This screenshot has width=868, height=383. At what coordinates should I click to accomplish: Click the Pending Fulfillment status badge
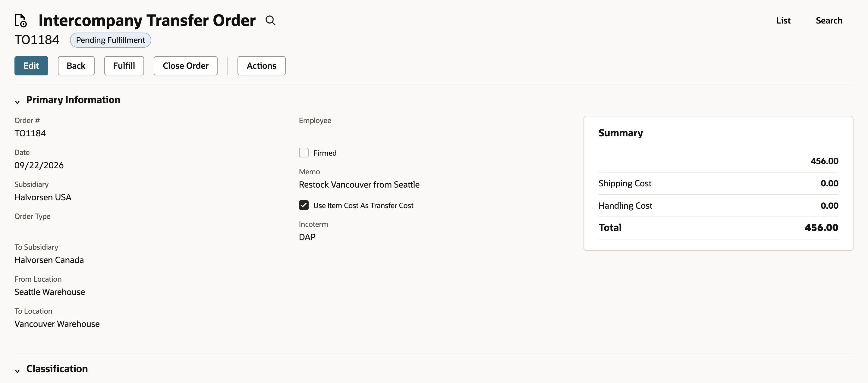tap(110, 40)
